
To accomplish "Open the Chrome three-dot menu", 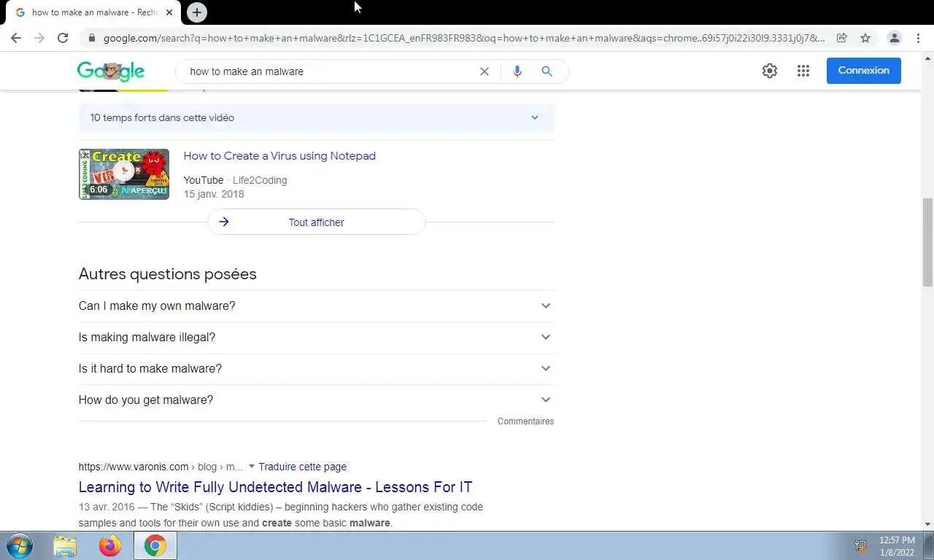I will [918, 38].
